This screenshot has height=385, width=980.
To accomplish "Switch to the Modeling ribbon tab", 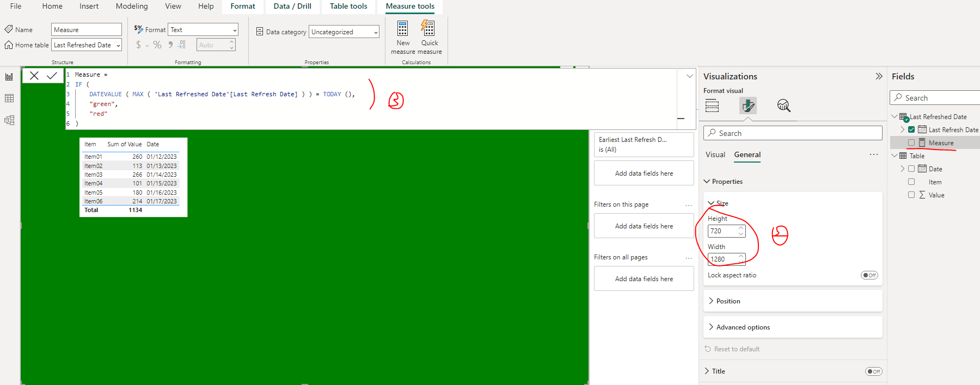I will coord(132,6).
